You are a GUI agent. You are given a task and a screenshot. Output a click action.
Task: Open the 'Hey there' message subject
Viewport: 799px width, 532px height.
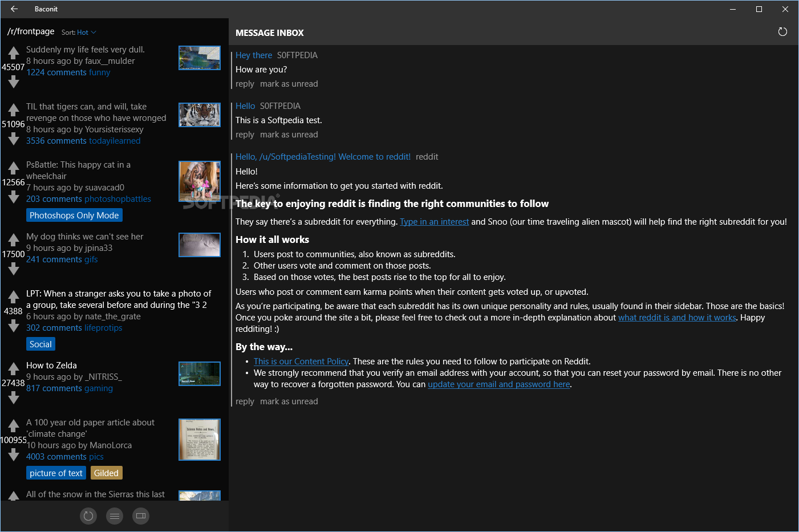coord(254,55)
